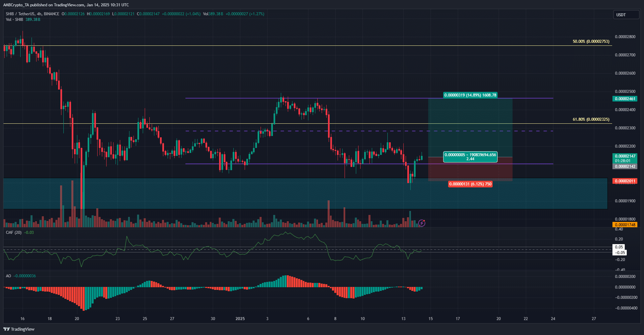Screen dimensions: 644x335
Task: Click date 16 on the time axis
Action: coord(23,319)
